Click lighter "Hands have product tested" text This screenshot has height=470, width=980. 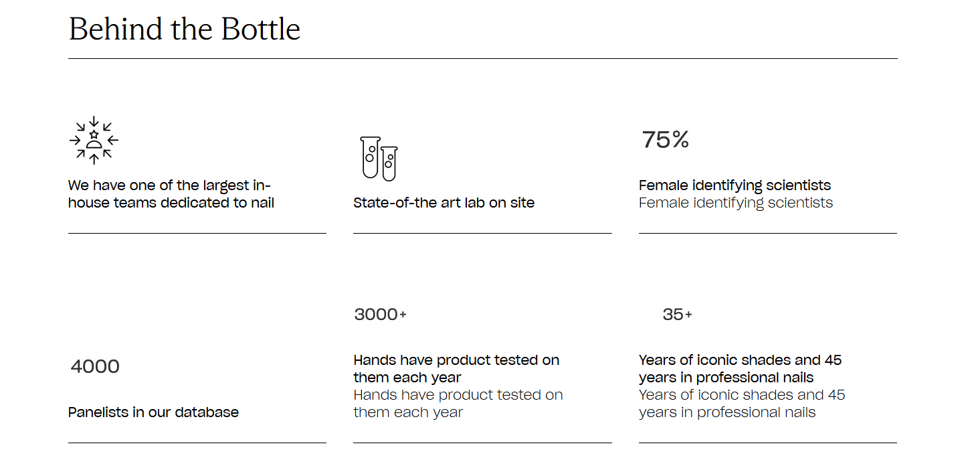(x=458, y=404)
